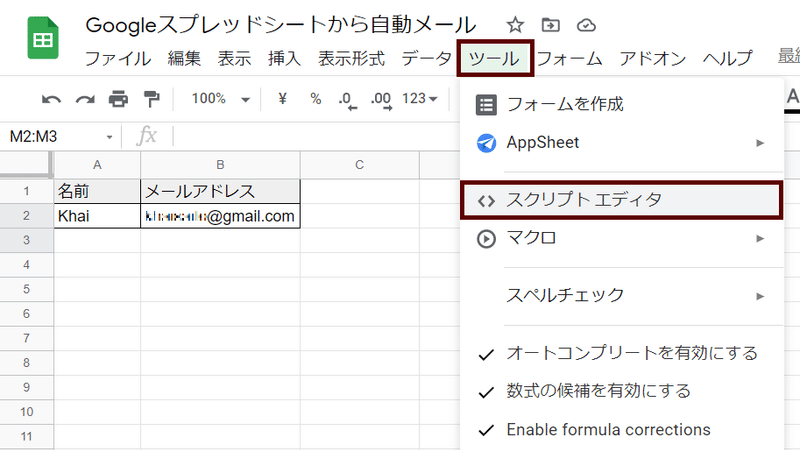The image size is (800, 450).
Task: Close the ツール menu tab
Action: (495, 59)
